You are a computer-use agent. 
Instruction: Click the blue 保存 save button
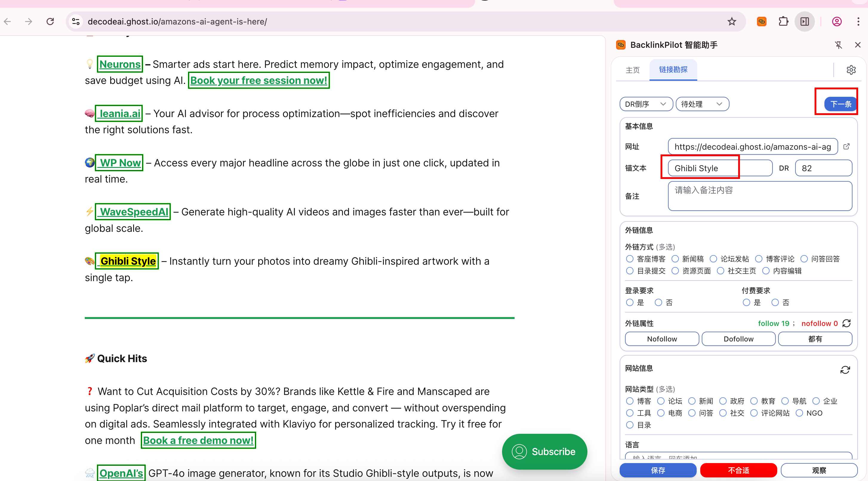(x=658, y=470)
